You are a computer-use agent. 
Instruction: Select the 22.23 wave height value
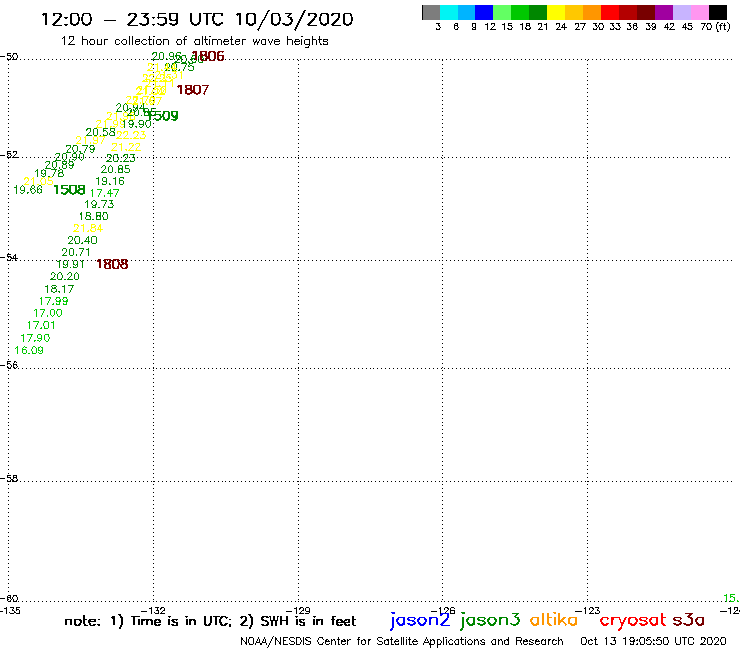[x=131, y=135]
